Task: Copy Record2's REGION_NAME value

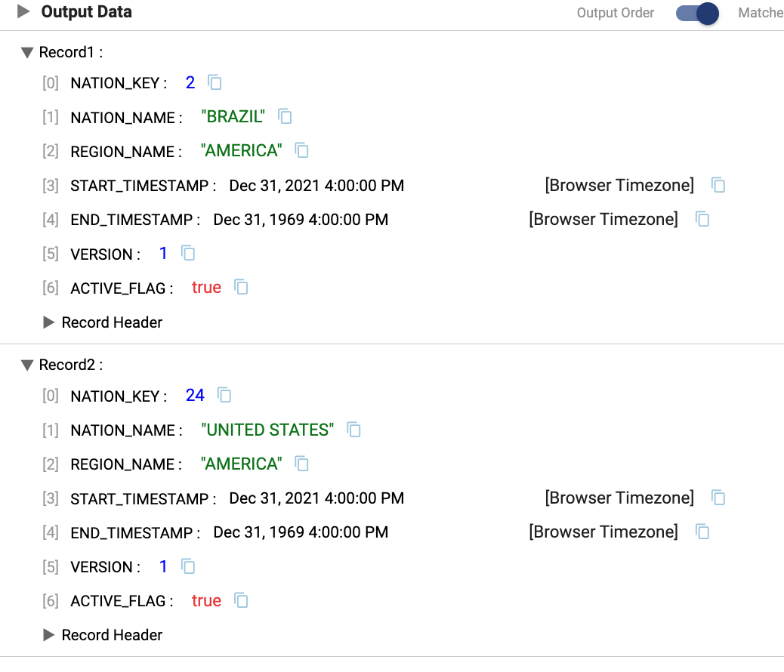Action: [x=301, y=464]
